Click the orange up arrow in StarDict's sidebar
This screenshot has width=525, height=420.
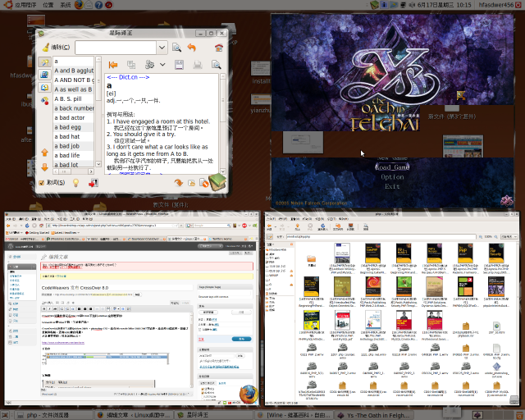(44, 153)
